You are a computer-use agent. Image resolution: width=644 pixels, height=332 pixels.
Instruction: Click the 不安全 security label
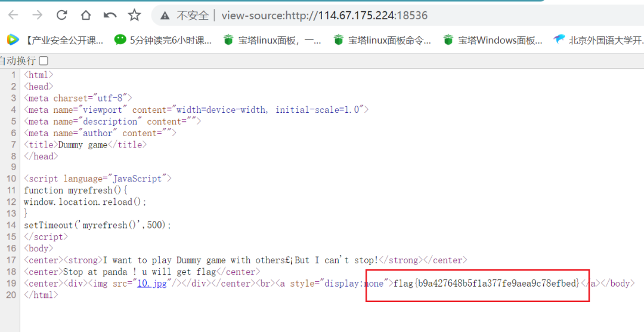coord(193,16)
